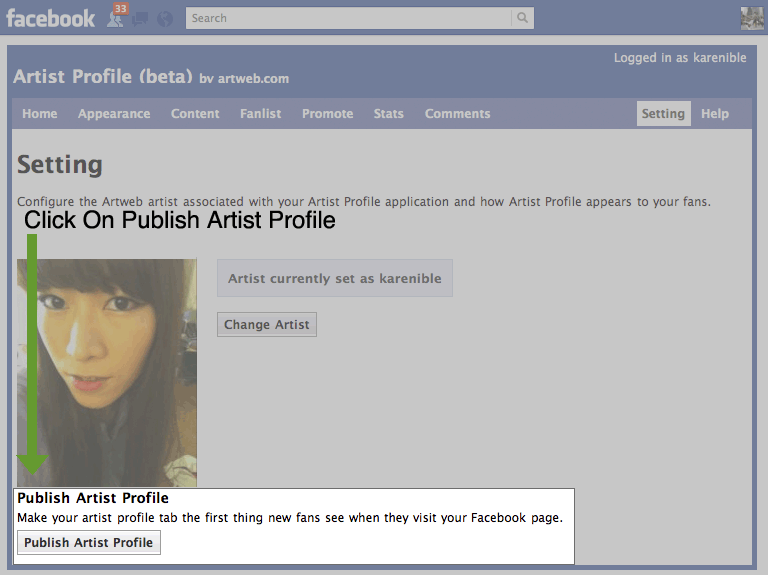768x575 pixels.
Task: Click the 'by artweb.com' text
Action: pos(244,78)
